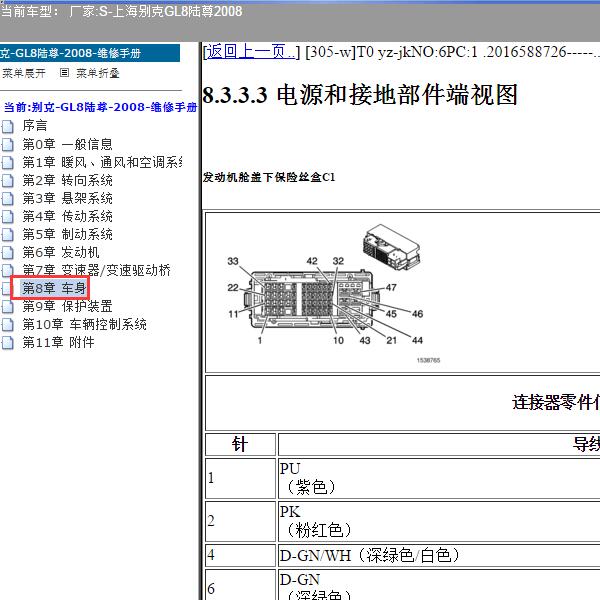Click page icon next to 第7章
The image size is (600, 600).
click(8, 270)
